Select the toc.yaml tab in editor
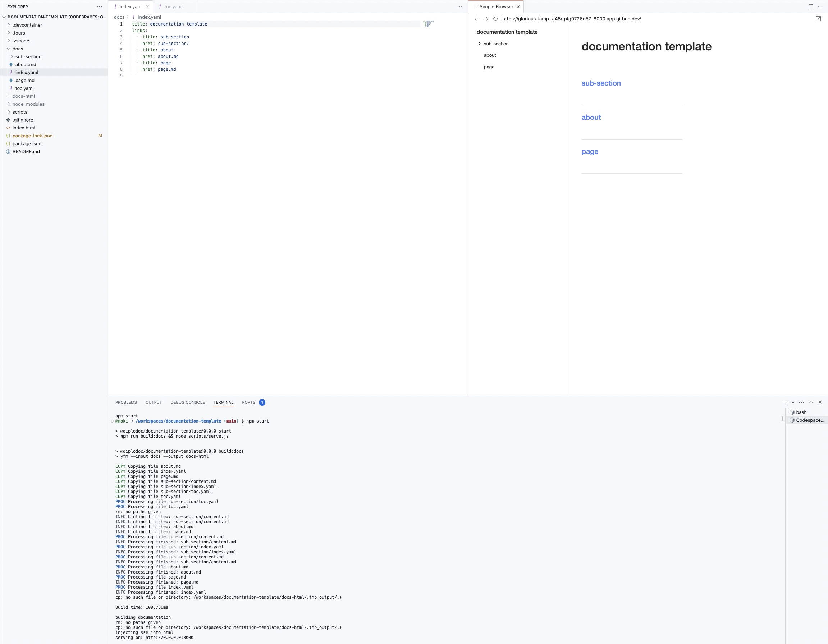This screenshot has width=828, height=644. [x=173, y=6]
